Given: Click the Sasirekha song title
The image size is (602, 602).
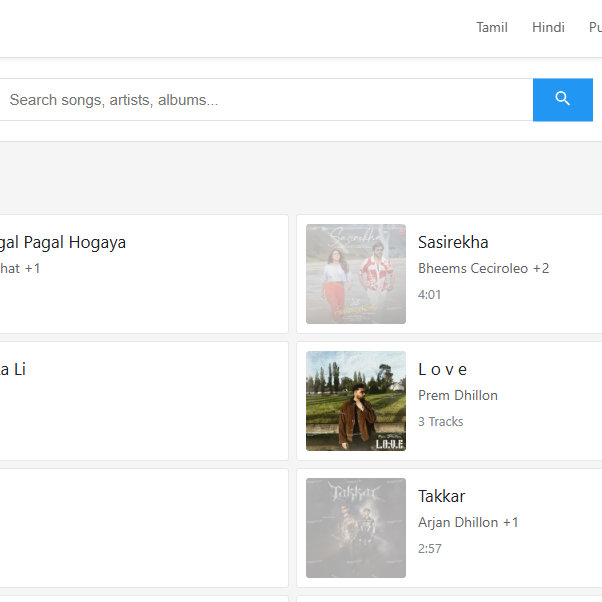Looking at the screenshot, I should point(453,242).
